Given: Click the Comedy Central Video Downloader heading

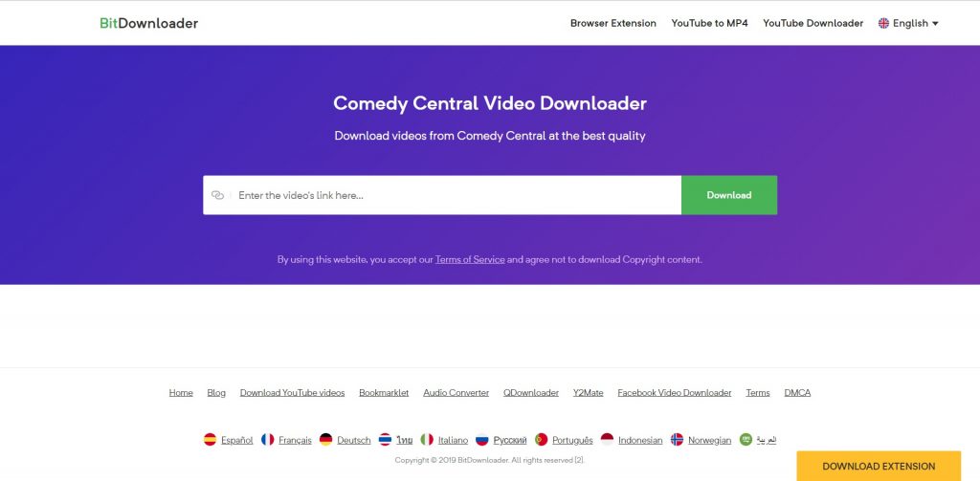Looking at the screenshot, I should tap(490, 103).
